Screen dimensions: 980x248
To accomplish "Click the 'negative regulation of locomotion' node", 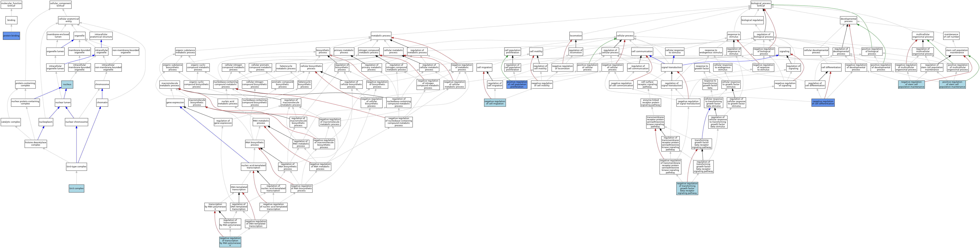I will coord(562,67).
